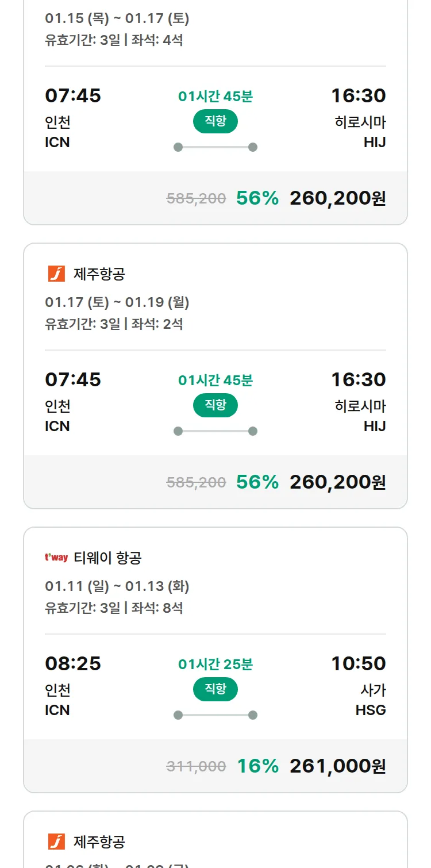Click the 직항 badge on the Saga flight
The height and width of the screenshot is (868, 431).
point(215,689)
